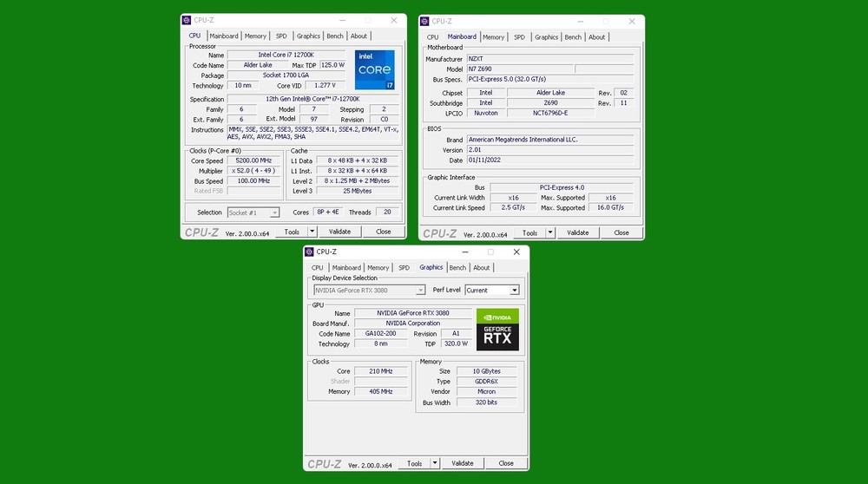The width and height of the screenshot is (868, 484).
Task: Close the Mainboard window using title bar X
Action: [x=632, y=21]
